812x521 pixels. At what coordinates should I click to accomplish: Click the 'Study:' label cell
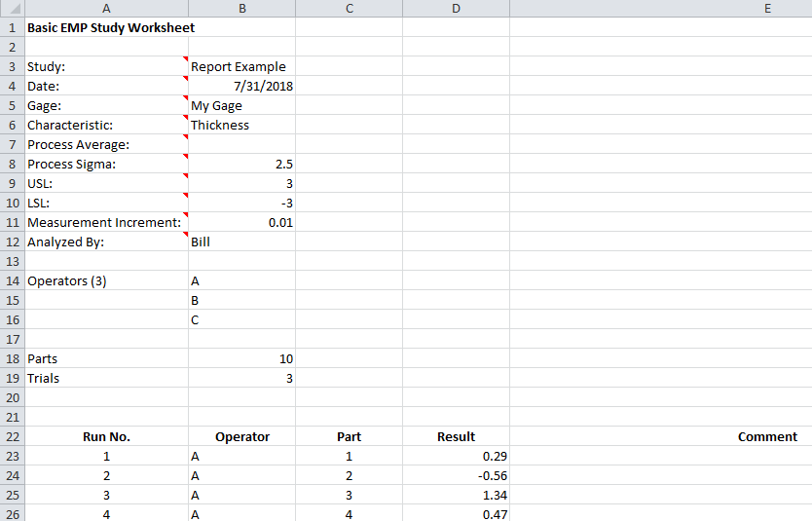click(107, 66)
